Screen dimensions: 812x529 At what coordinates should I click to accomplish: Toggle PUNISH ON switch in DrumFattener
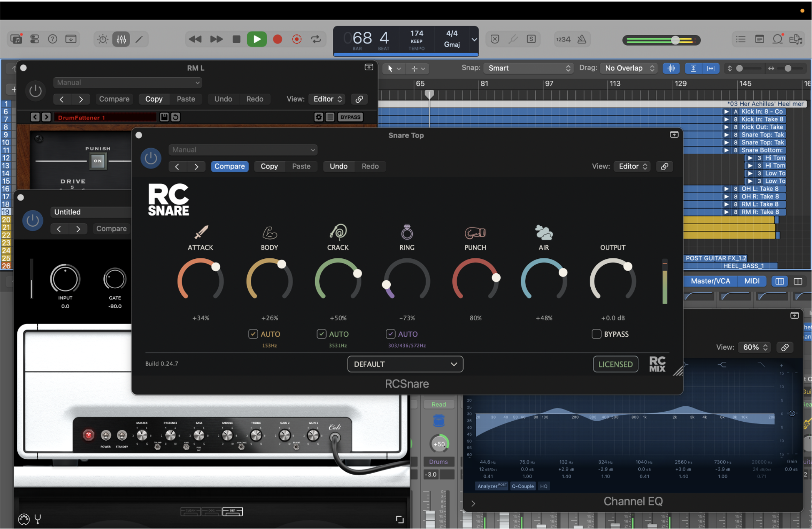pyautogui.click(x=97, y=161)
